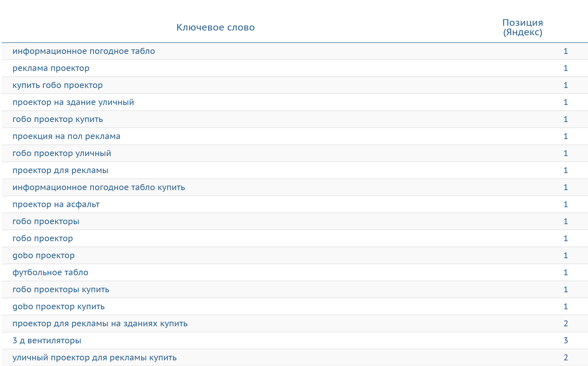Click position value 3 for вентиляторы row

(566, 340)
